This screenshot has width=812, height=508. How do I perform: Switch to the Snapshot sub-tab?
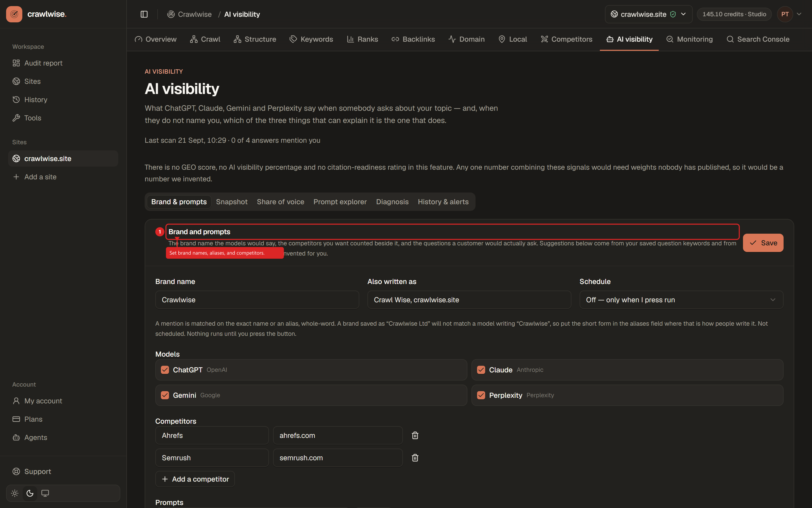click(231, 202)
